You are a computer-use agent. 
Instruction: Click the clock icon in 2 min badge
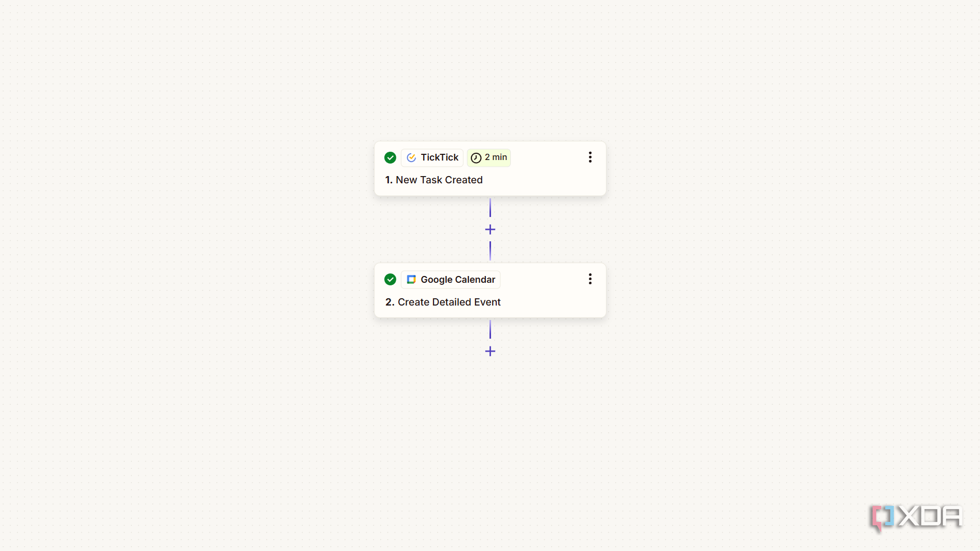click(x=476, y=158)
